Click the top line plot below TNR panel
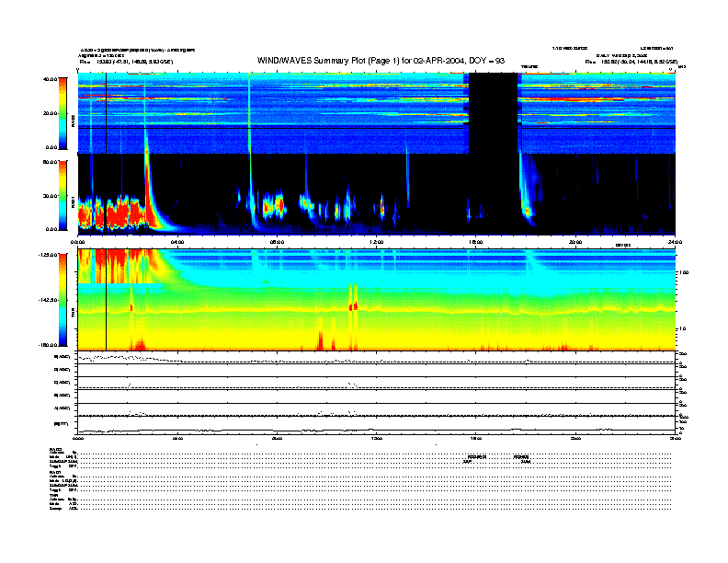 tap(377, 358)
